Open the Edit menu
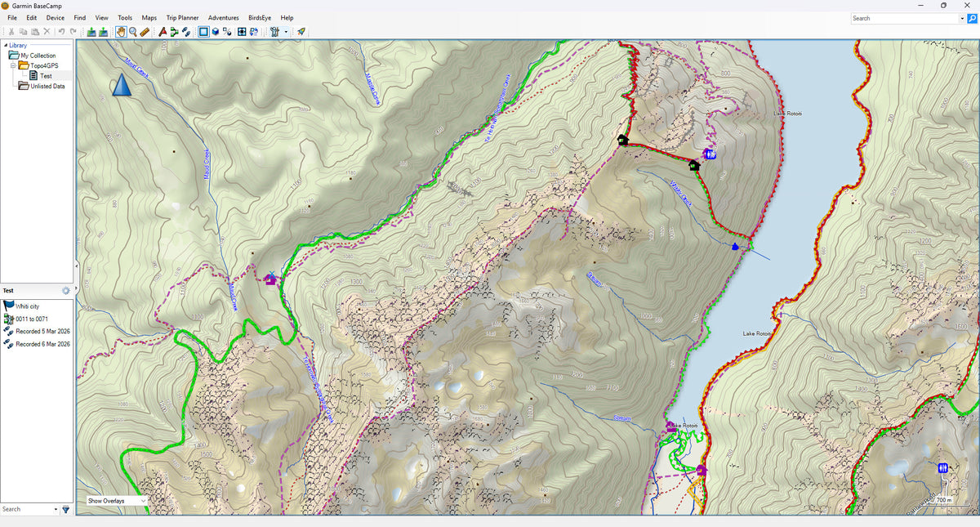This screenshot has height=527, width=980. click(31, 17)
